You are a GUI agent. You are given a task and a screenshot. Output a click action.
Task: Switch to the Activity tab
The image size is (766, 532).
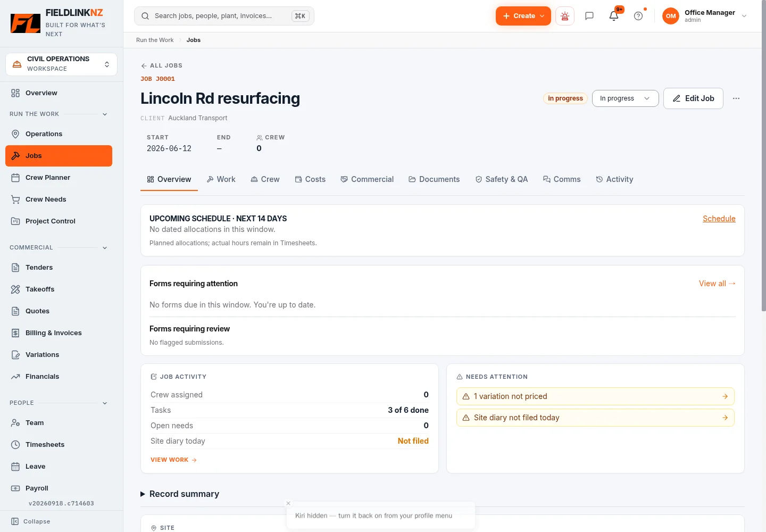614,179
